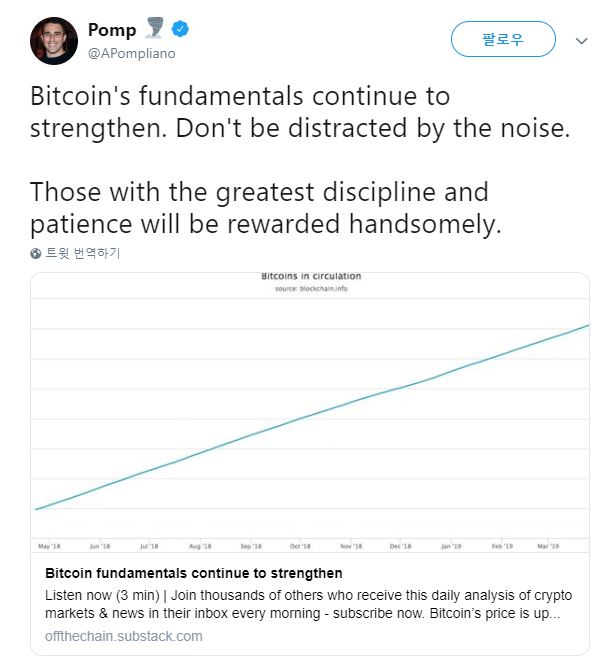Click the Oct '18 axis label
Viewport: 614px width, 667px height.
(x=300, y=546)
